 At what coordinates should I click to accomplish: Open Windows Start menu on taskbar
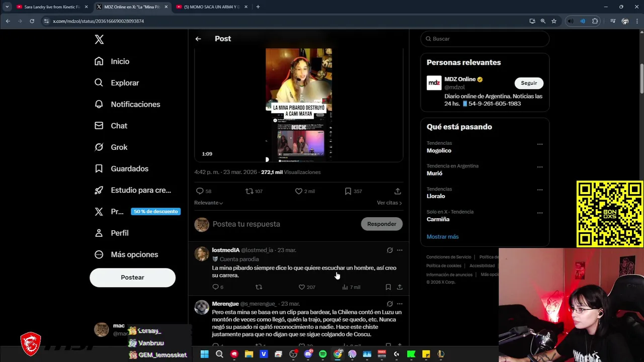tap(204, 354)
